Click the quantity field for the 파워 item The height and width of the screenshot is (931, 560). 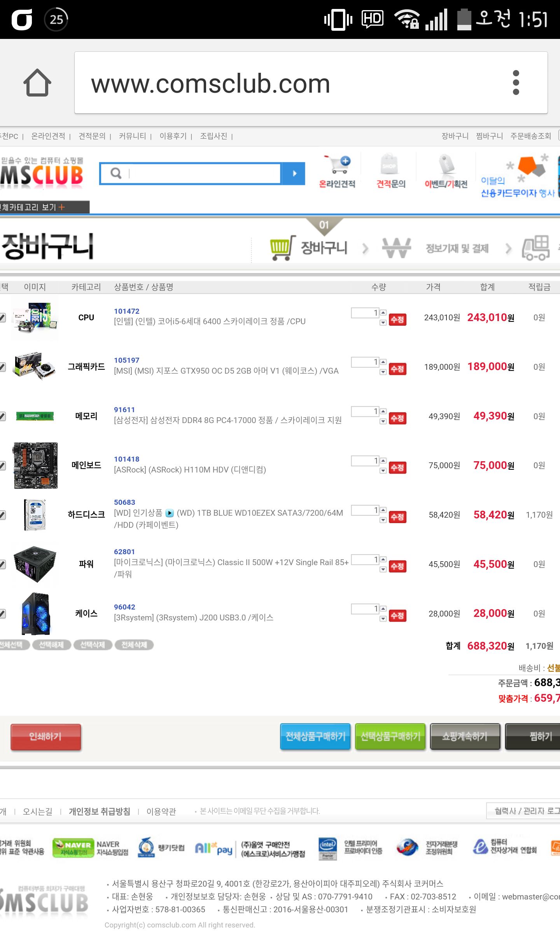(x=365, y=560)
